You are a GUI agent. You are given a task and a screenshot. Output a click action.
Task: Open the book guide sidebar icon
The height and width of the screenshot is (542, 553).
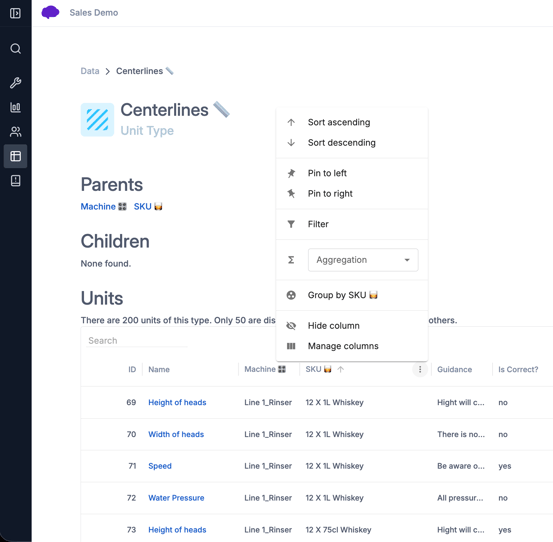15,181
